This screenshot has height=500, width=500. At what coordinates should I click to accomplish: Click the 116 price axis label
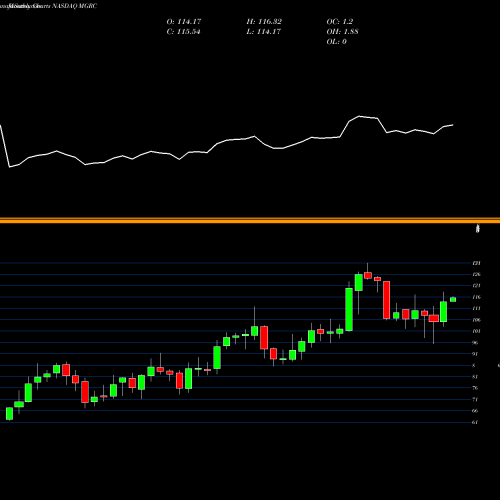tap(476, 297)
